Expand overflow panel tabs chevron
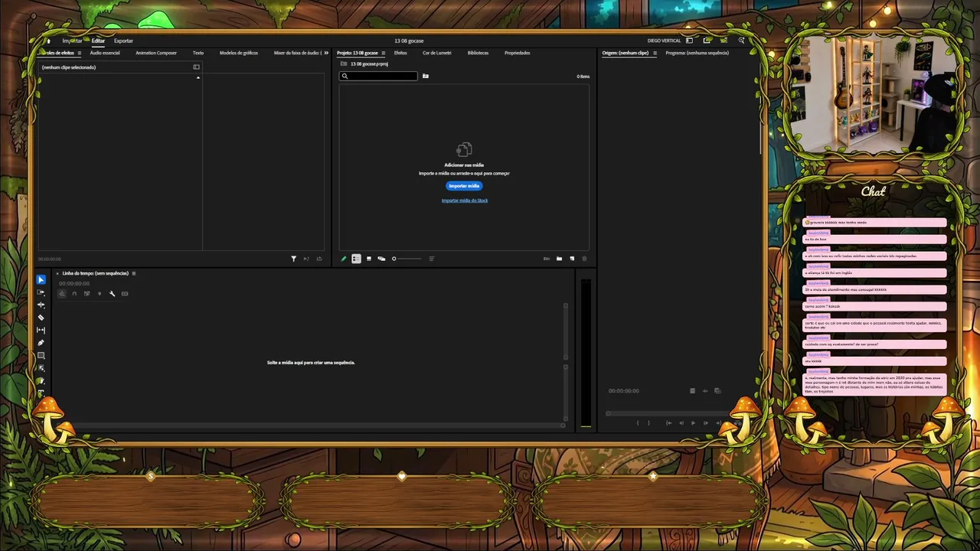 pyautogui.click(x=326, y=53)
